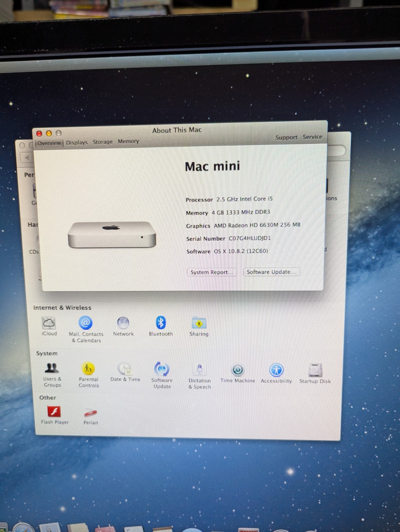Click serial number C07G4HLUDJD1
This screenshot has width=400, height=532.
[x=250, y=238]
